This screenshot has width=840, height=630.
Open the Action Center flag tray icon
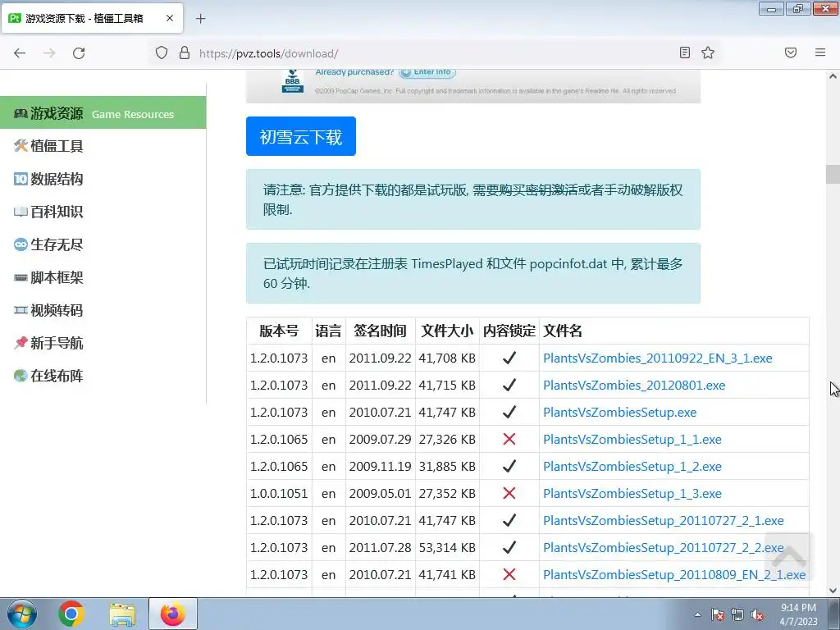coord(718,614)
